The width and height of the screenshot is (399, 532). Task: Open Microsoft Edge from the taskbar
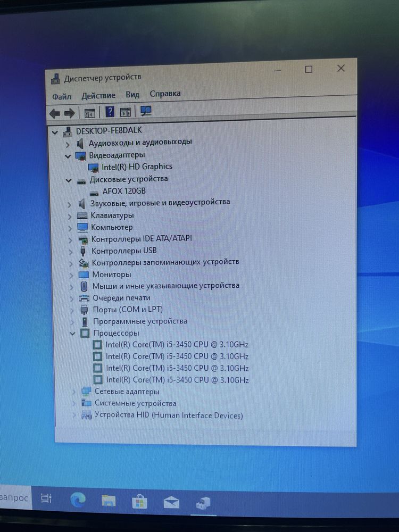[78, 500]
